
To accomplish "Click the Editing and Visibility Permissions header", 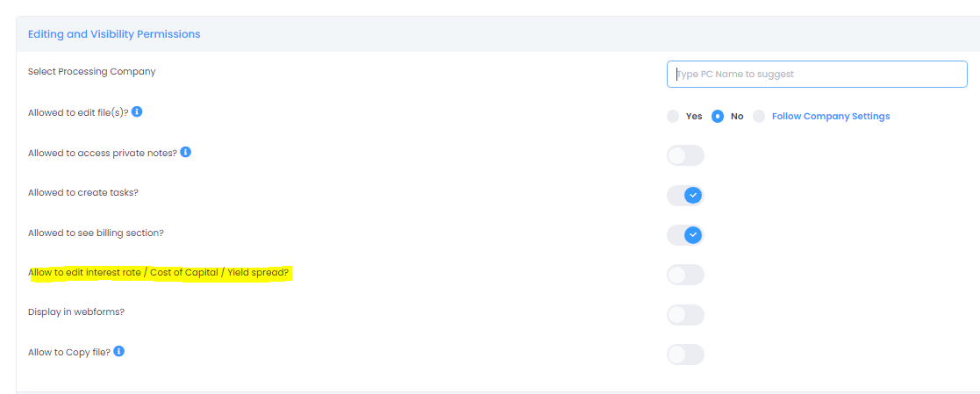I will pyautogui.click(x=114, y=33).
